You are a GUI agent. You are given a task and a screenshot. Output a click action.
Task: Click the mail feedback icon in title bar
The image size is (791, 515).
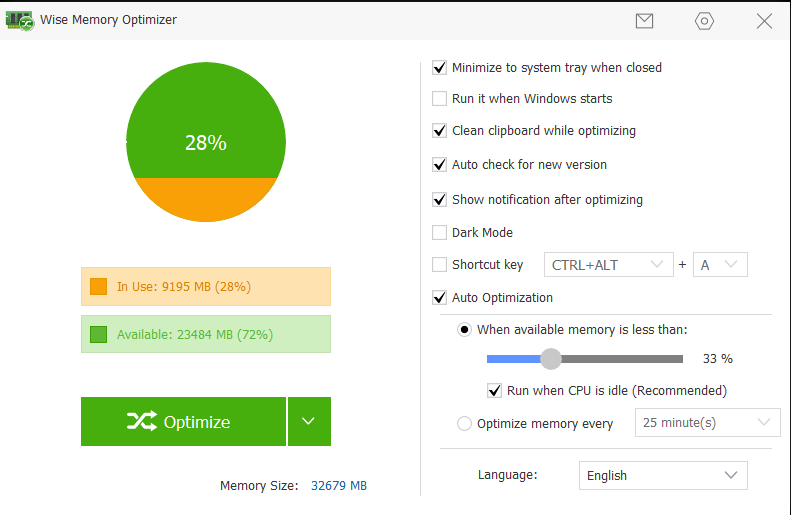[644, 21]
